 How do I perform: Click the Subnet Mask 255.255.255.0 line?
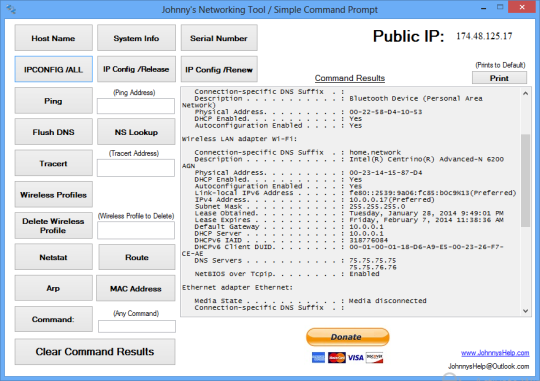(300, 206)
